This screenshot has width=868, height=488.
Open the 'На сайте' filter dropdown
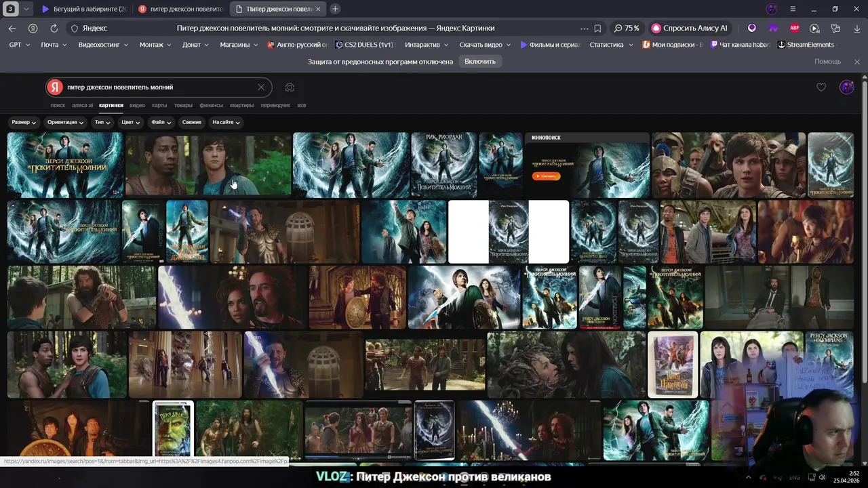click(x=226, y=123)
